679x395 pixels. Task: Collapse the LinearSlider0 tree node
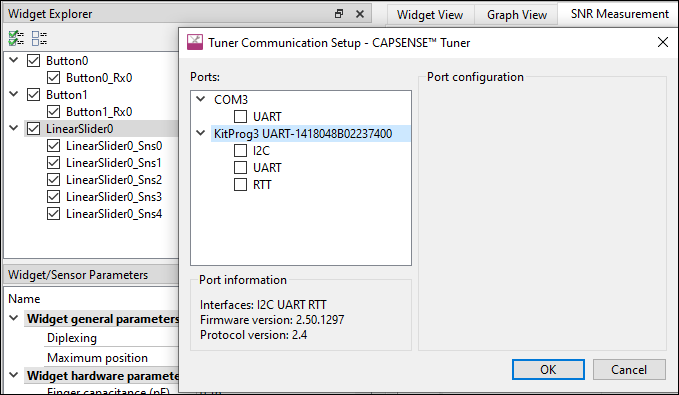click(x=14, y=128)
